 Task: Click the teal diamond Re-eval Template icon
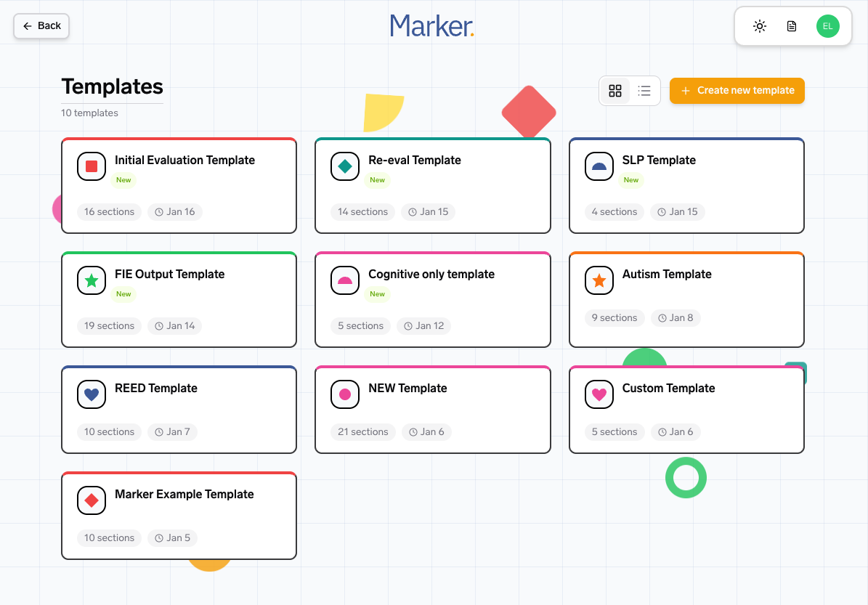(x=345, y=167)
